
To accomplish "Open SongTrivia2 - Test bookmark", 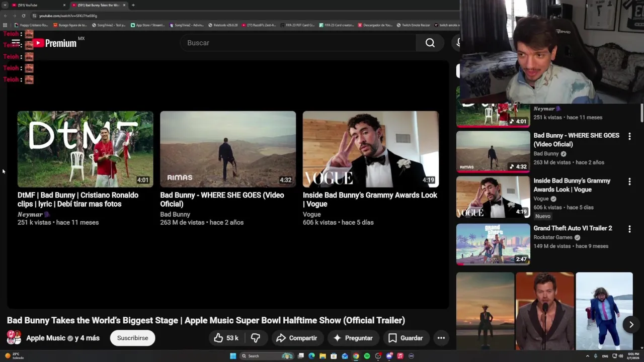I will (x=109, y=25).
